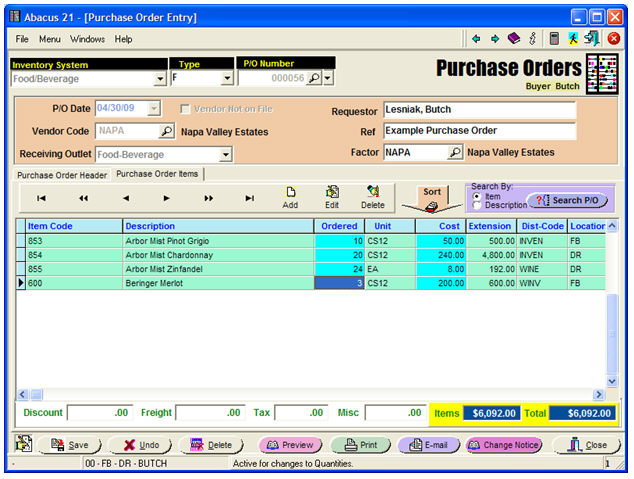The width and height of the screenshot is (634, 479).
Task: Click the Delete record icon in toolbar
Action: click(x=373, y=193)
